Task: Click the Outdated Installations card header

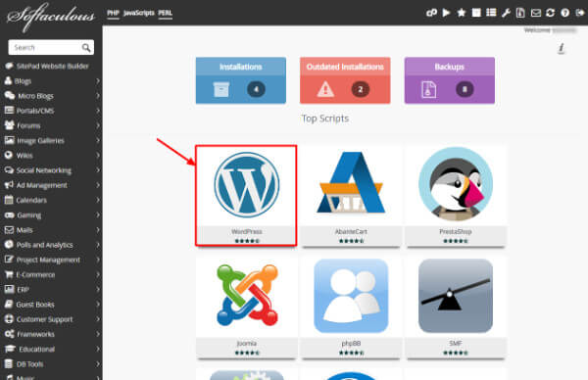Action: 345,67
